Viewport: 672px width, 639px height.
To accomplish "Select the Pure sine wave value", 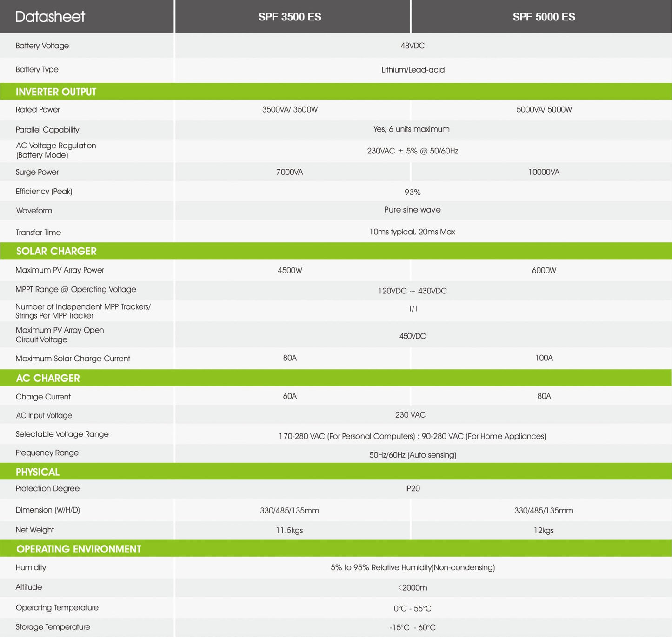I will pyautogui.click(x=413, y=210).
